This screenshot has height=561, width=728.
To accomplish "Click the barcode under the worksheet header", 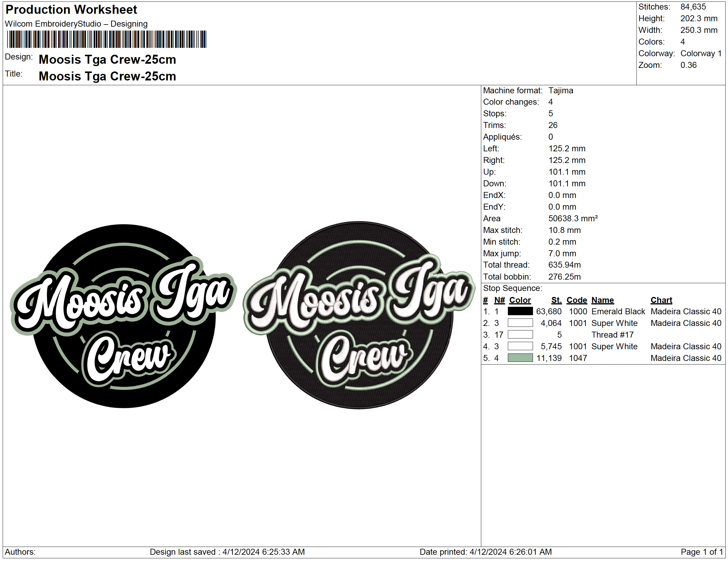I will 107,39.
